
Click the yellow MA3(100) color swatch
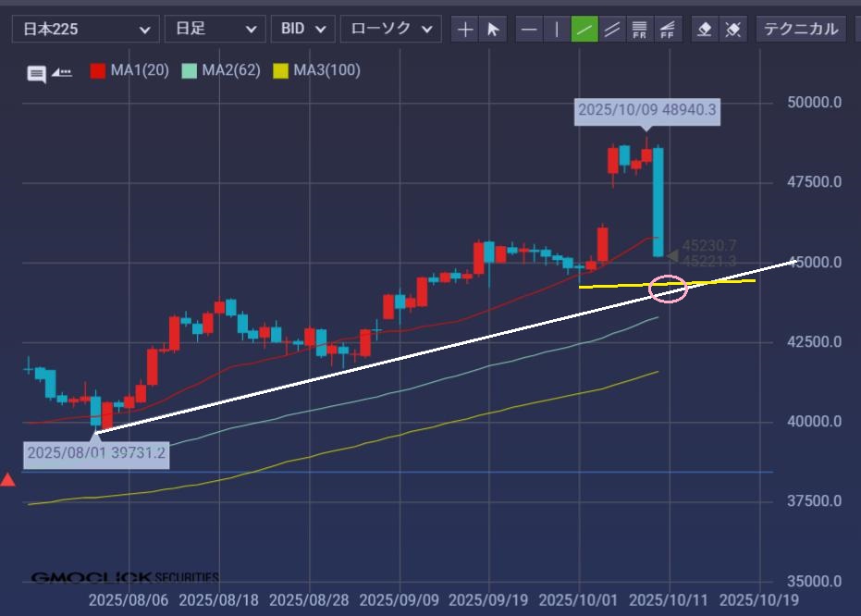(x=281, y=70)
